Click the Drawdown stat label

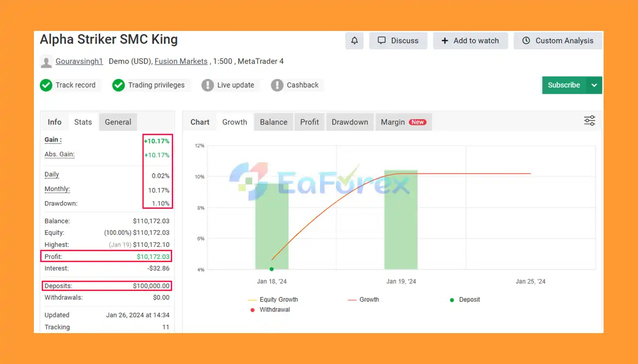pos(61,204)
